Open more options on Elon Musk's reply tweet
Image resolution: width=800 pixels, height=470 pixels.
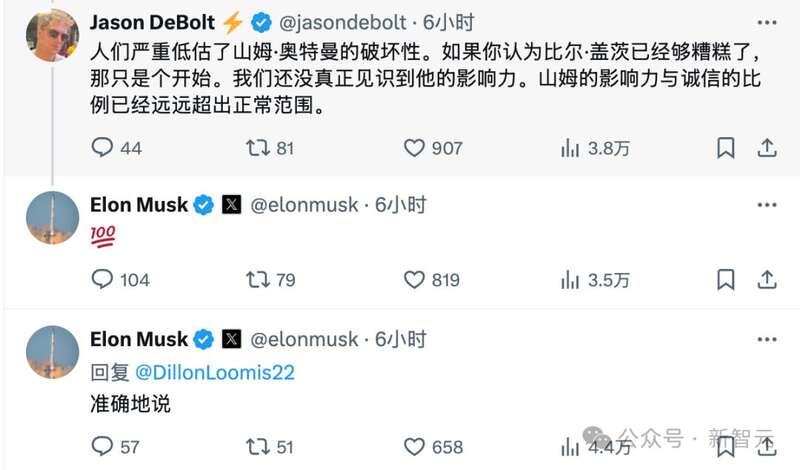pos(766,339)
